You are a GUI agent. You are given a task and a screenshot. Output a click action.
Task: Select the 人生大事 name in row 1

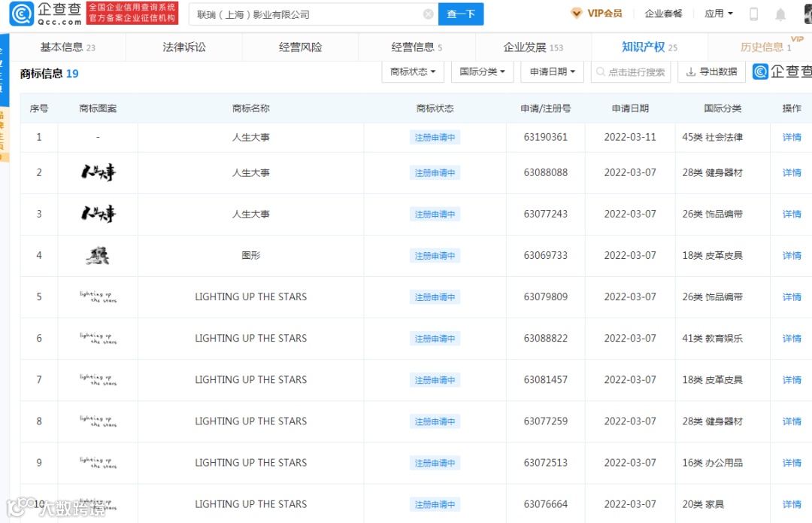point(250,137)
